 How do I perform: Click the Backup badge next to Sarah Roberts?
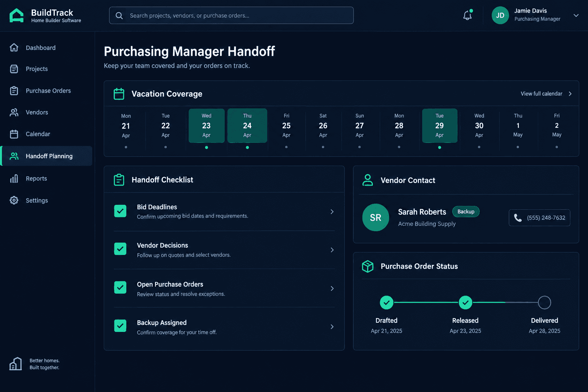click(466, 212)
